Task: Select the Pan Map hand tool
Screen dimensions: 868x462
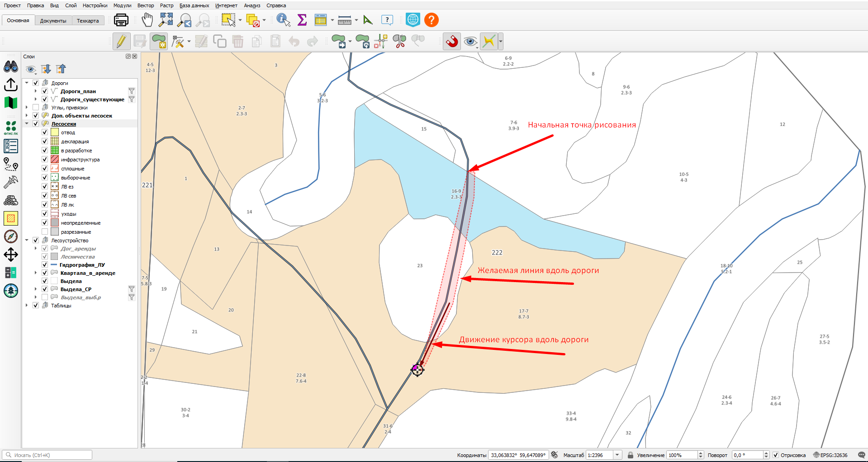Action: coord(147,20)
